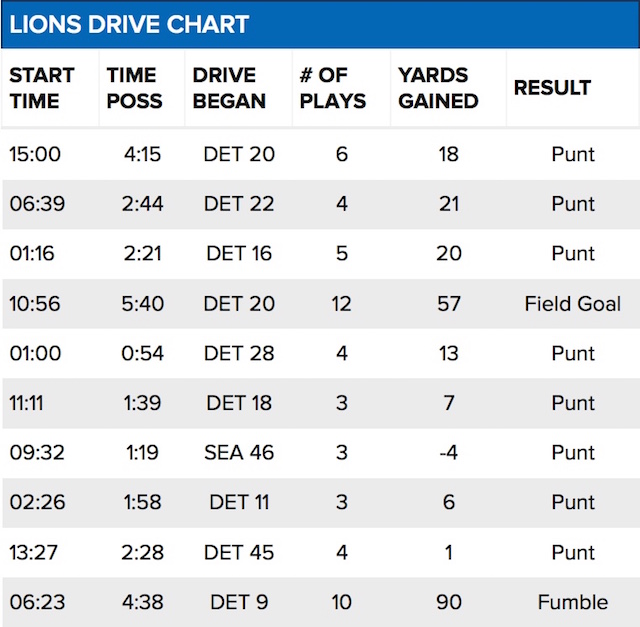This screenshot has height=627, width=640.
Task: Click the 90 yards gained cell
Action: pos(449,602)
